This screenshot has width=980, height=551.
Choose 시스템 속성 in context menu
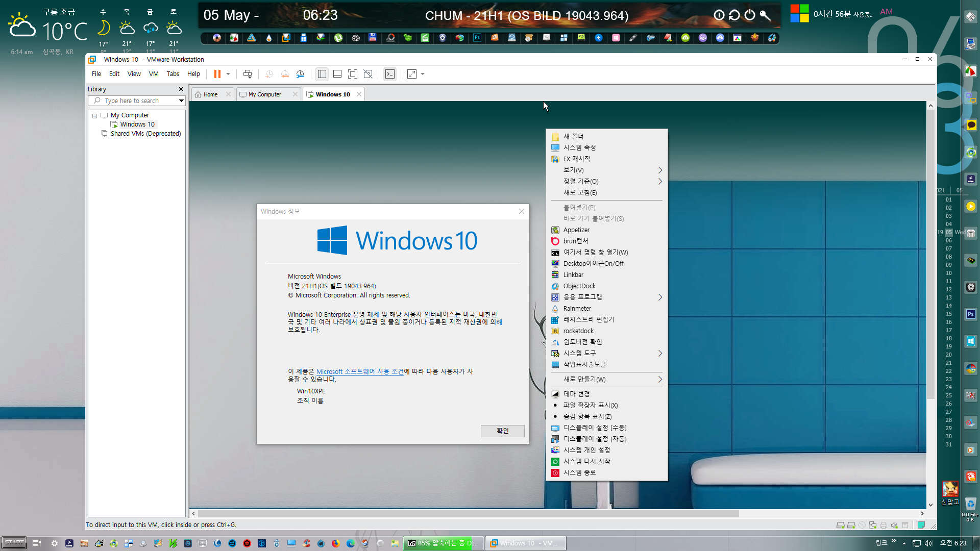click(606, 147)
